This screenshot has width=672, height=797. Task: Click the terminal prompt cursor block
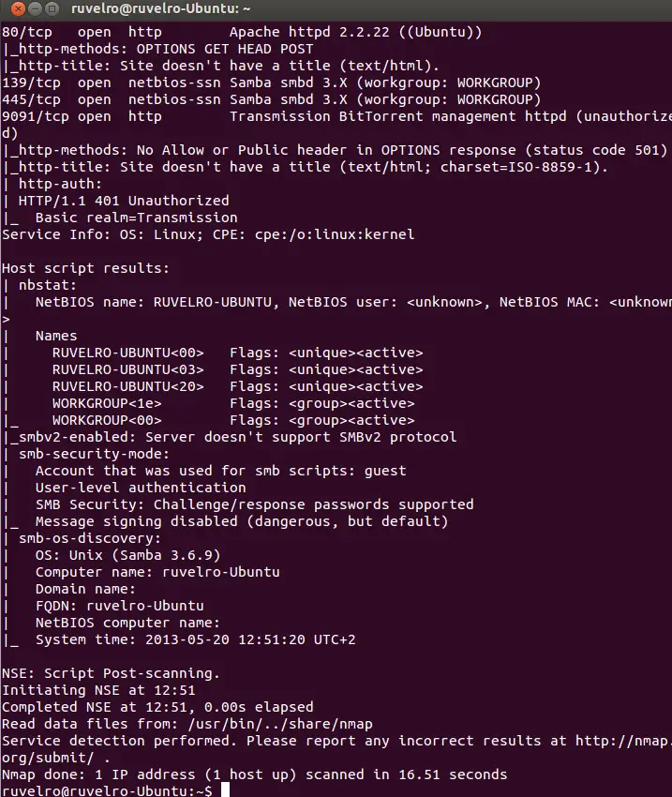click(x=225, y=791)
